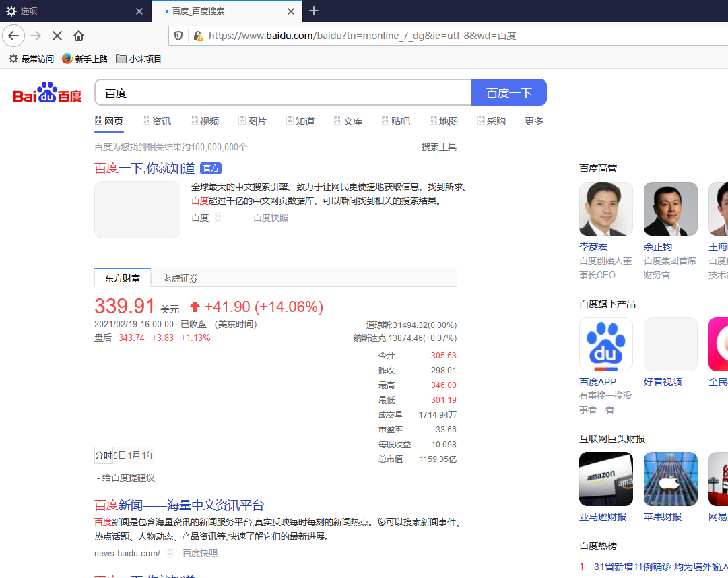Select the 文库 results tab

(348, 121)
